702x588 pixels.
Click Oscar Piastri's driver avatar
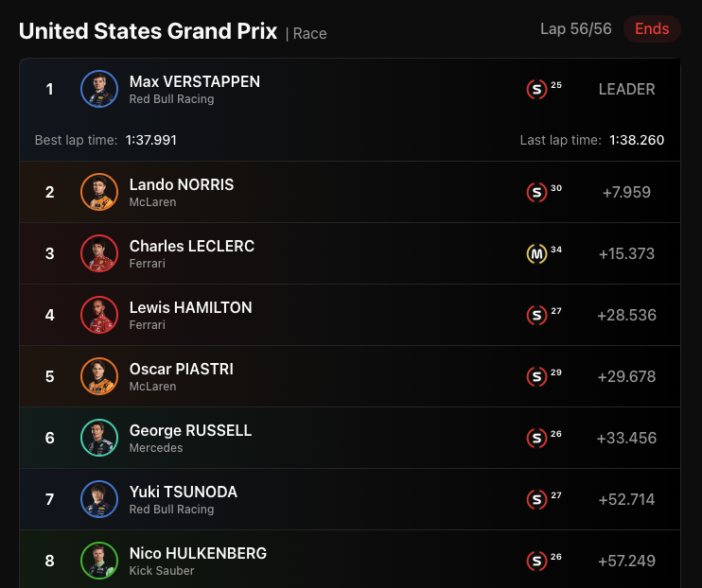point(99,376)
